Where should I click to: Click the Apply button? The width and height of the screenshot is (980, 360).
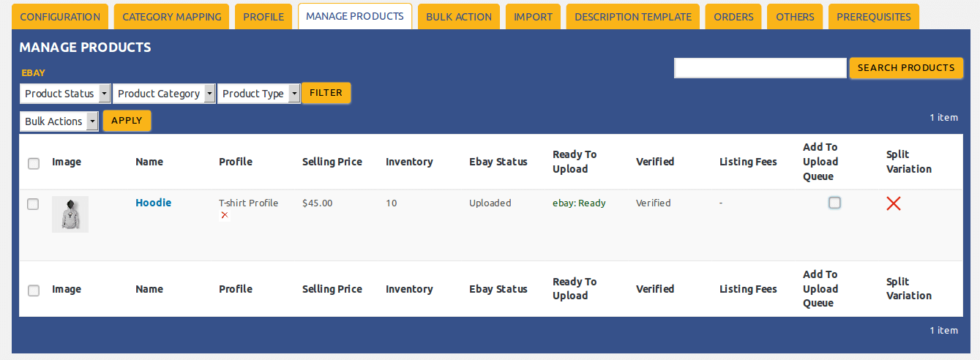tap(127, 121)
